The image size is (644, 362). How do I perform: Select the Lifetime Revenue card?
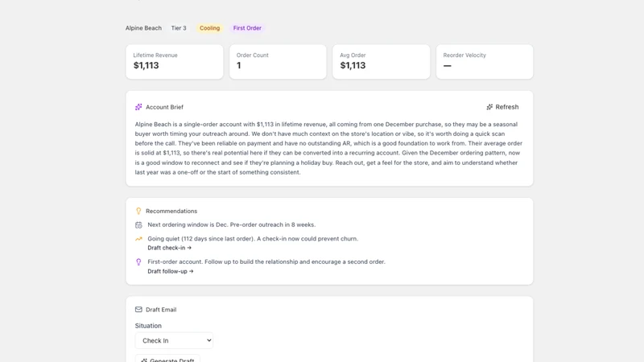[175, 62]
